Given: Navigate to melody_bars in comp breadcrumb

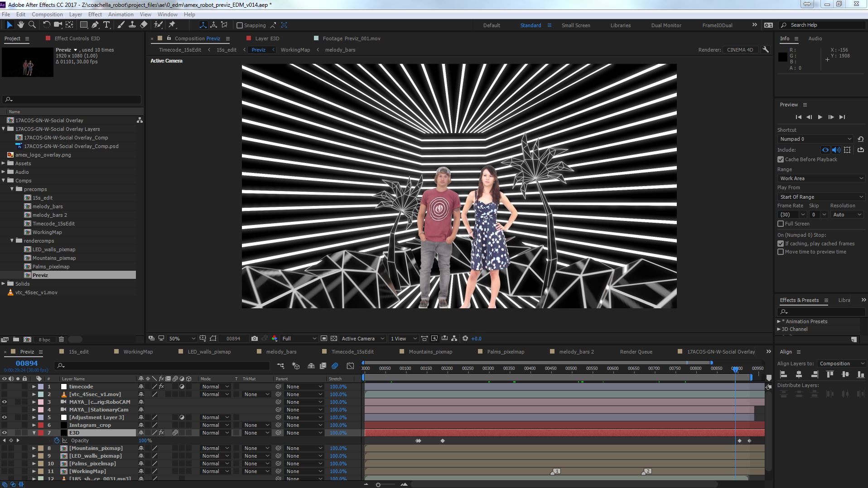Looking at the screenshot, I should [x=340, y=50].
